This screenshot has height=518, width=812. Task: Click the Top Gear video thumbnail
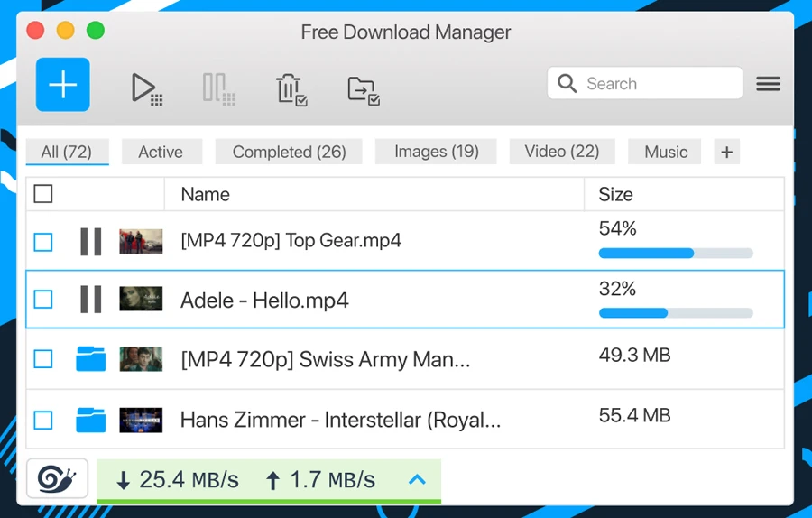(141, 241)
